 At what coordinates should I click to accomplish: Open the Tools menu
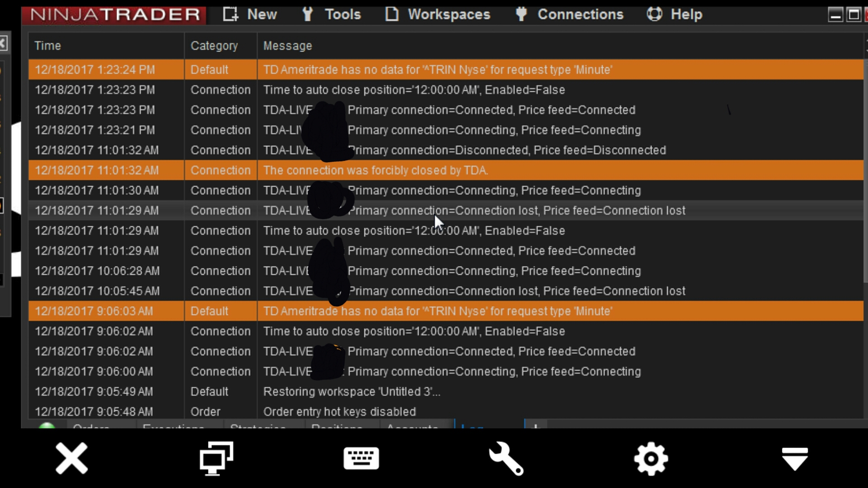coord(331,14)
